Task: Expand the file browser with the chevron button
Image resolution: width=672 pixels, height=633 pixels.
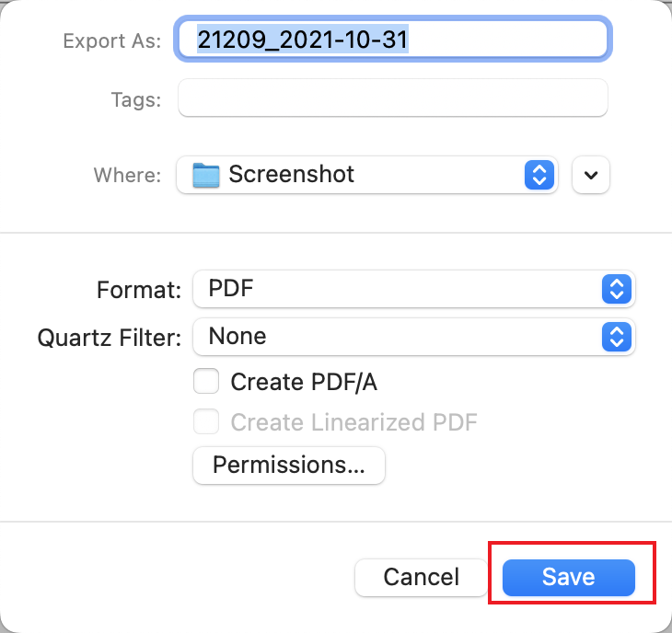Action: click(591, 175)
